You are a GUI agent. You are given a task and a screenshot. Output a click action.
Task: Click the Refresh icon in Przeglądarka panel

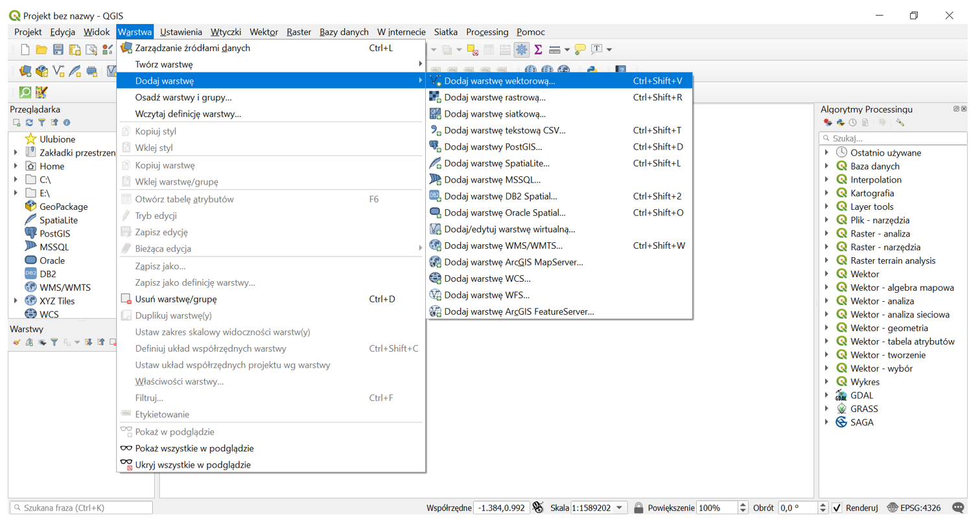(29, 122)
